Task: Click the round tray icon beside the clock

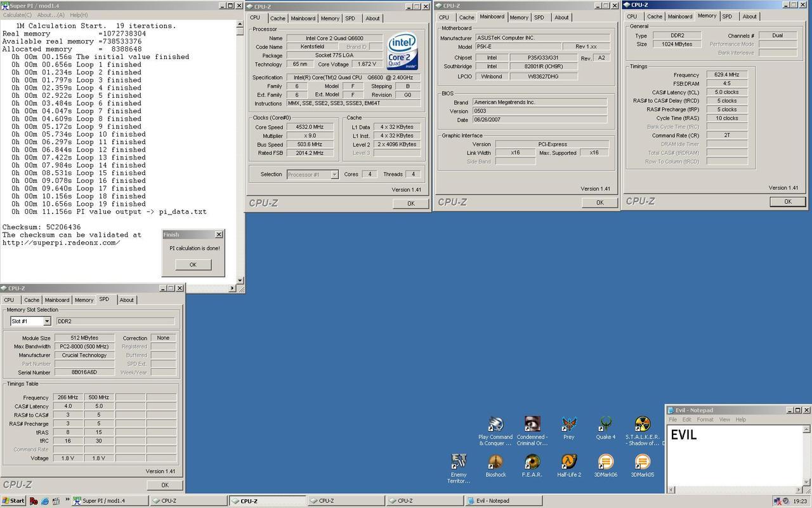Action: [786, 501]
